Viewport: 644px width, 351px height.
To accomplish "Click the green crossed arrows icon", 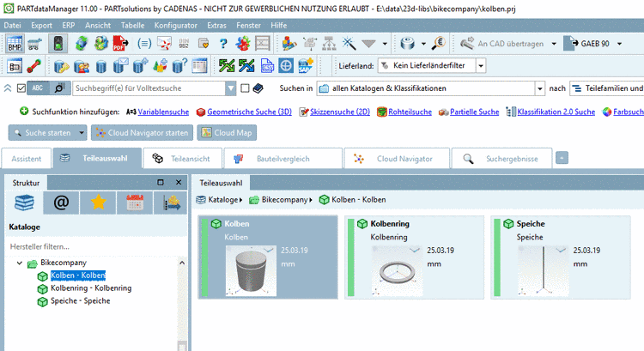I will (x=227, y=66).
